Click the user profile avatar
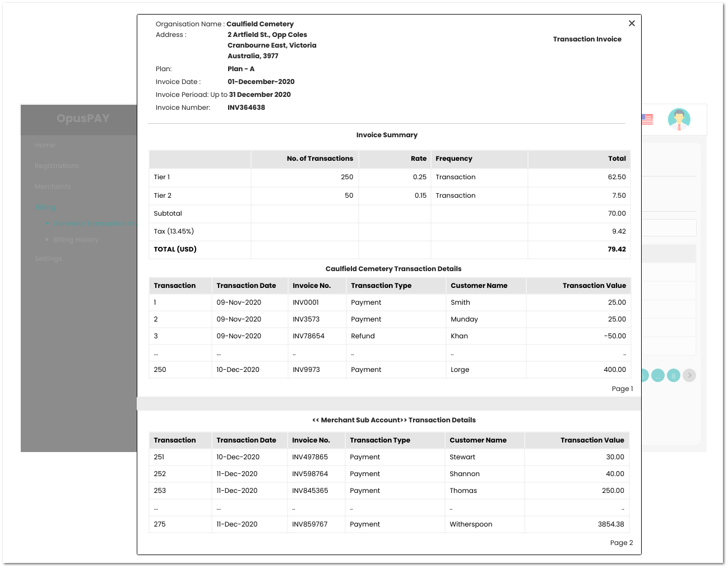The image size is (728, 568). click(x=679, y=119)
